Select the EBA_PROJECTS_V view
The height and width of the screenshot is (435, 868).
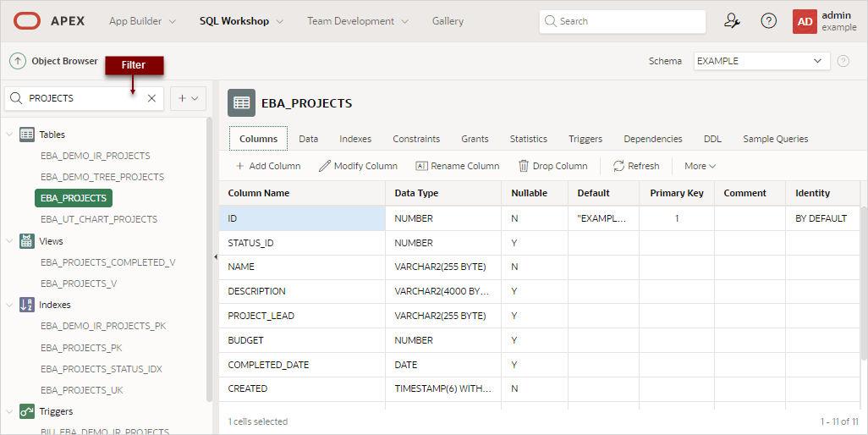point(79,284)
